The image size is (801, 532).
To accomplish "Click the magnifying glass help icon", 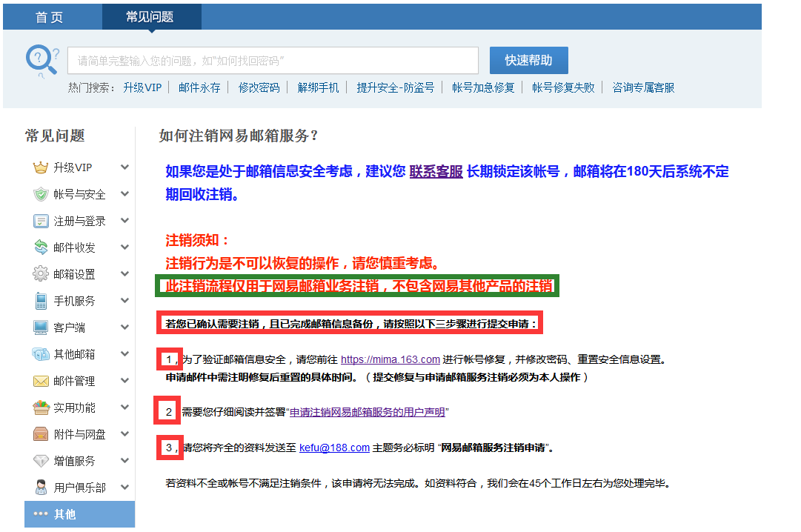I will point(42,61).
